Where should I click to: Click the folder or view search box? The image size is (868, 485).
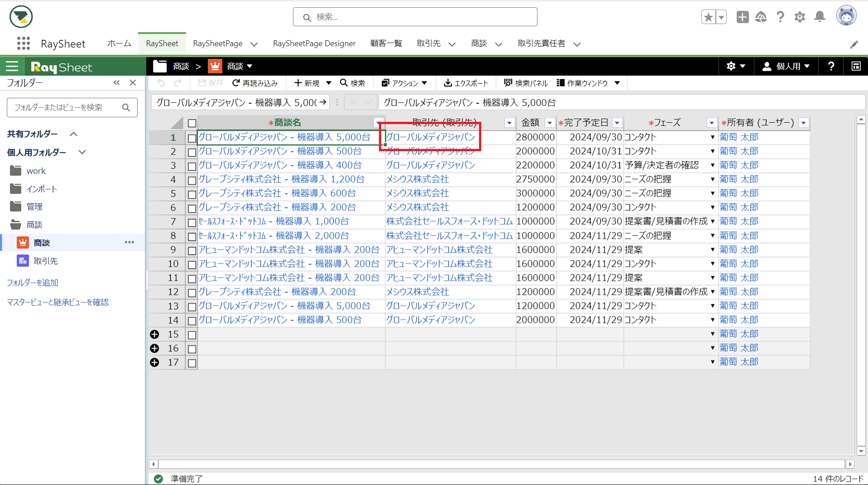72,107
